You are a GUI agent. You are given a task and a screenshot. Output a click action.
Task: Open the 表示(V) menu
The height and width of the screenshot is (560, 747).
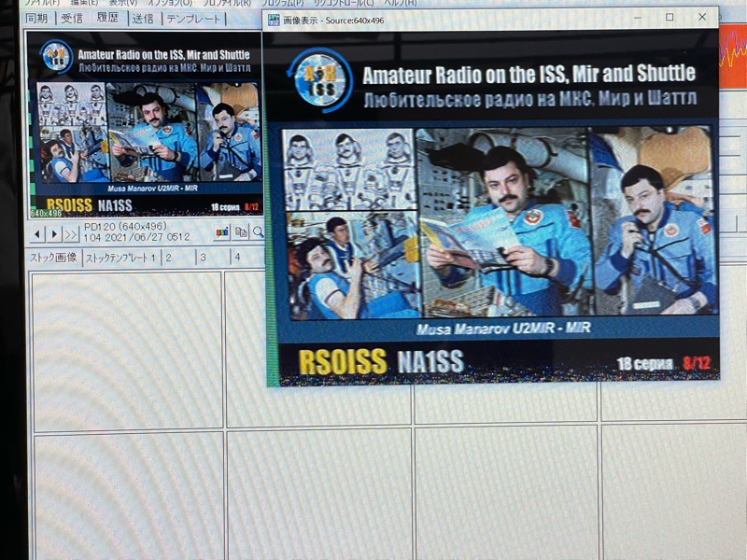click(x=123, y=3)
